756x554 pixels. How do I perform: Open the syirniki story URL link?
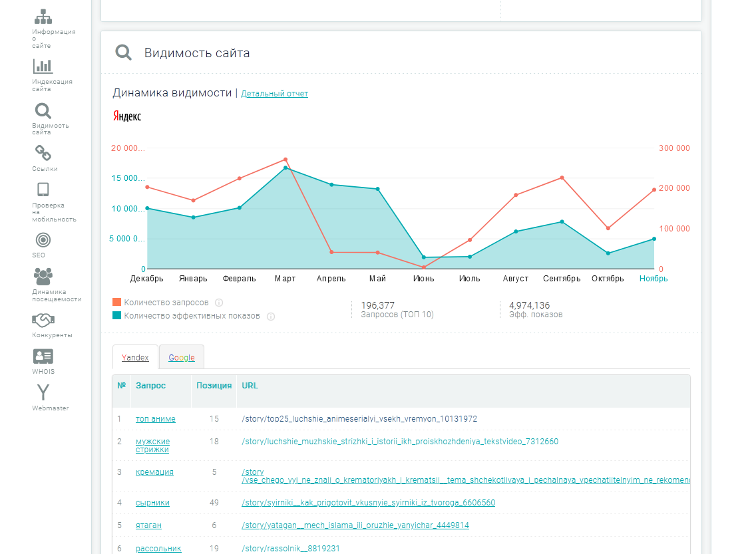click(x=368, y=503)
